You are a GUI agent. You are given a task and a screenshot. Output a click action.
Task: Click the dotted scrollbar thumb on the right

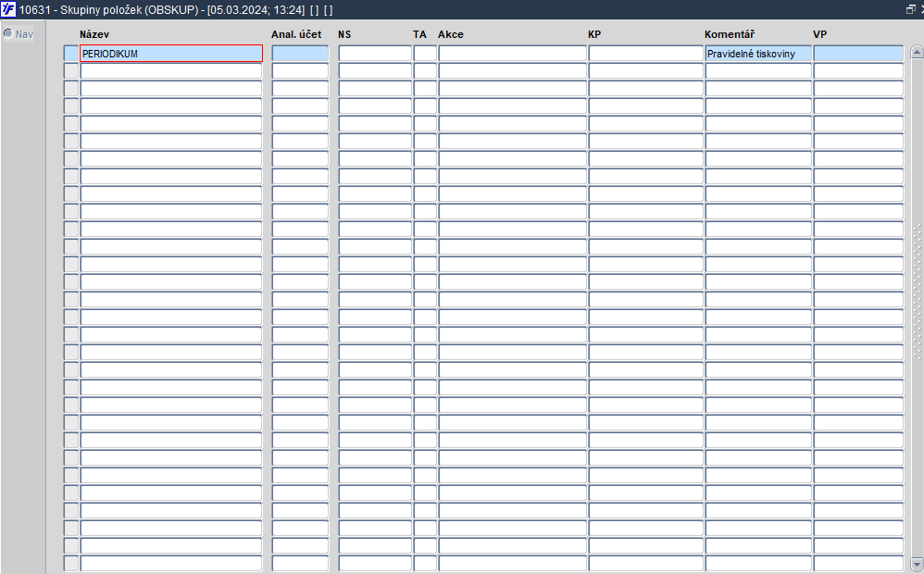point(917,292)
